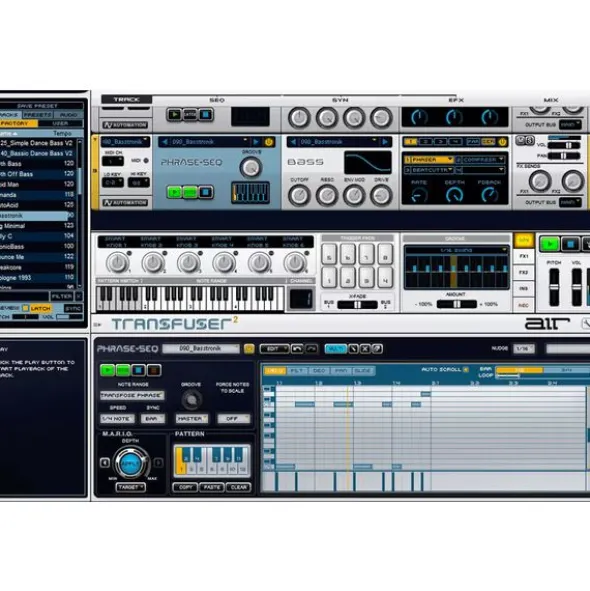Viewport: 590px width, 591px height.
Task: Open the Edit dropdown menu in editor toolbar
Action: [274, 349]
